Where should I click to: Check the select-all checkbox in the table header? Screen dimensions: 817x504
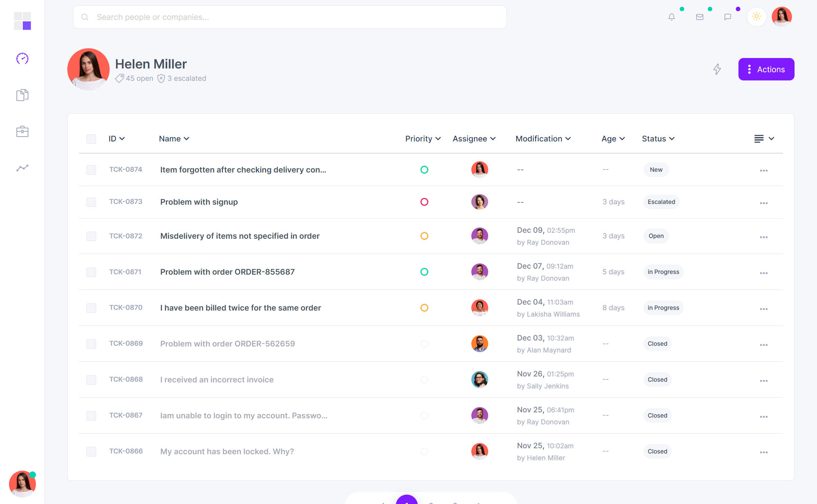[91, 139]
